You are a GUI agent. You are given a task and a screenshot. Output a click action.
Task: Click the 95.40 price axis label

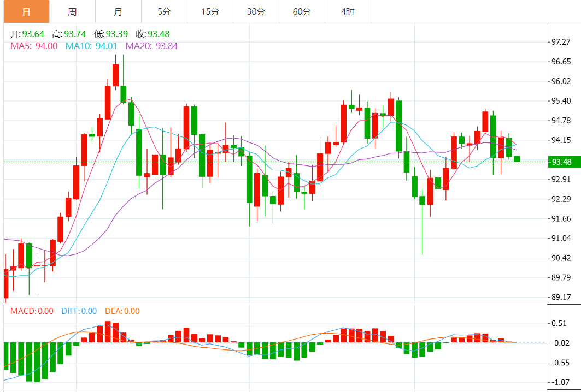[561, 100]
